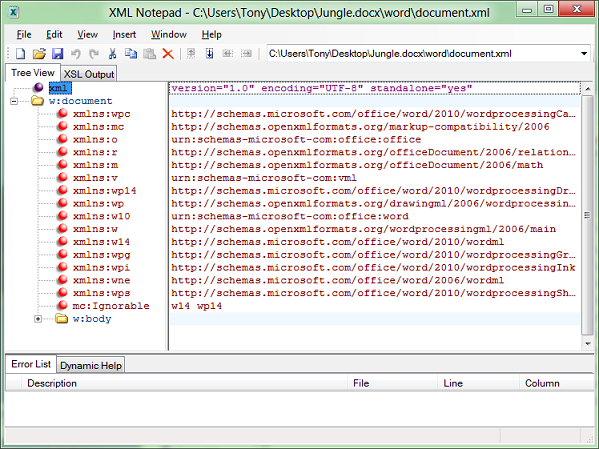
Task: Switch to the XSL Output tab
Action: (x=89, y=74)
